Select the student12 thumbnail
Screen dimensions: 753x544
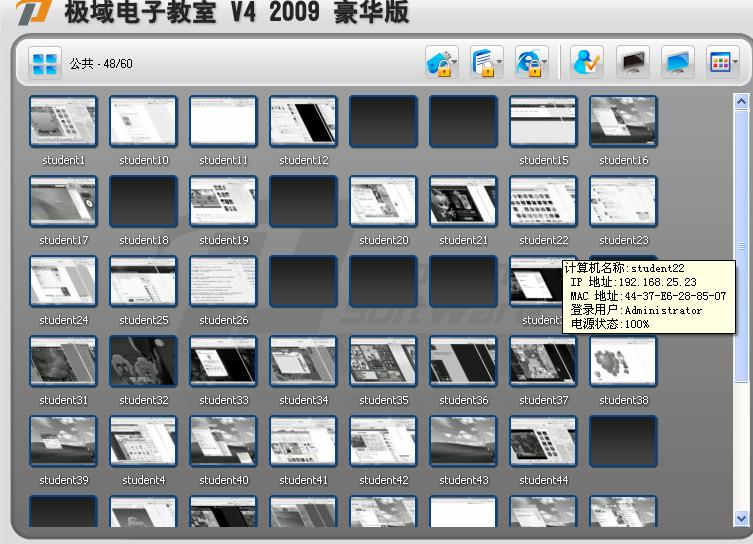[x=303, y=121]
